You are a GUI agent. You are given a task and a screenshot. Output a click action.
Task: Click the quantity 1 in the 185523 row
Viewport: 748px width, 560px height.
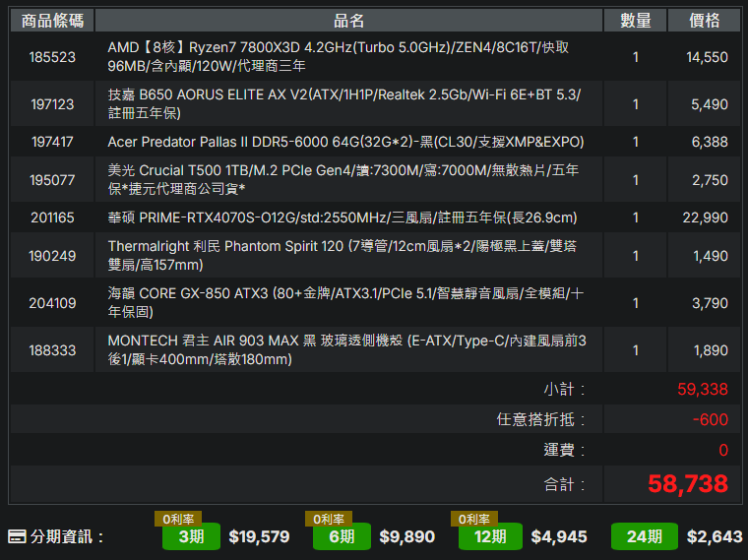click(x=636, y=57)
